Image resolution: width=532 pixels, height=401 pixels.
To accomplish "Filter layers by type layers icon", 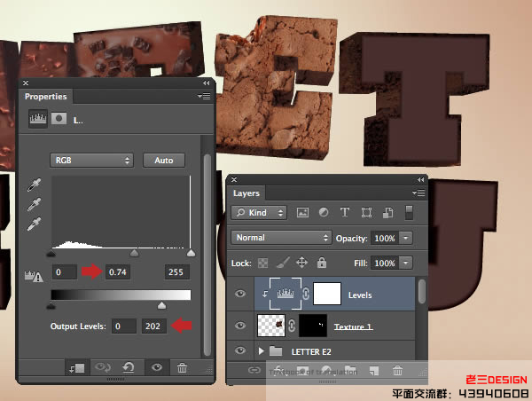I will pyautogui.click(x=345, y=212).
